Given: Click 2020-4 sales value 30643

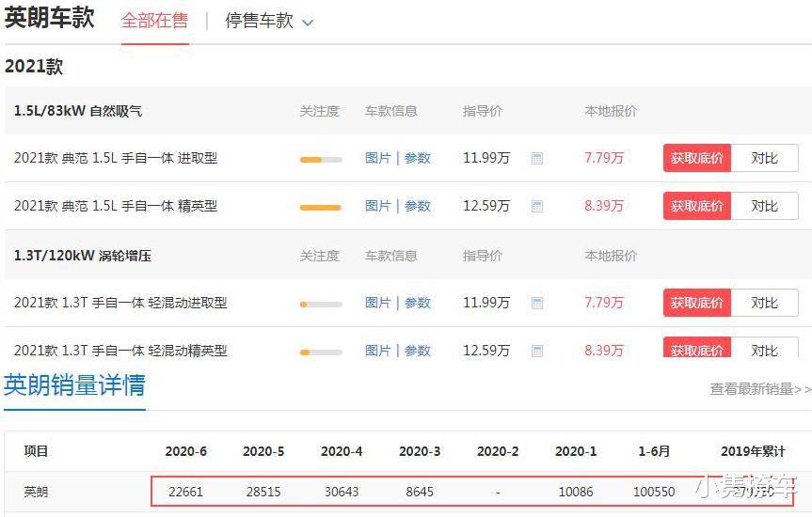Looking at the screenshot, I should tap(342, 492).
